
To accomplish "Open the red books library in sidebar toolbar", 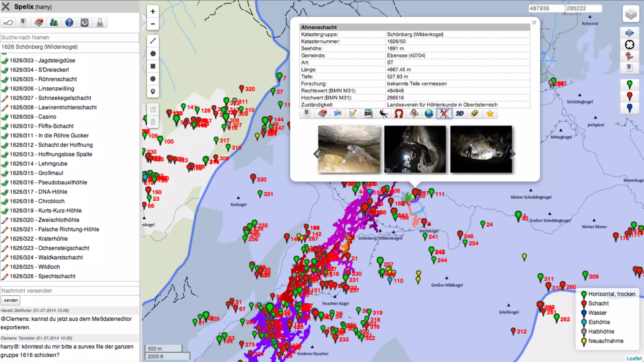I will pyautogui.click(x=39, y=23).
